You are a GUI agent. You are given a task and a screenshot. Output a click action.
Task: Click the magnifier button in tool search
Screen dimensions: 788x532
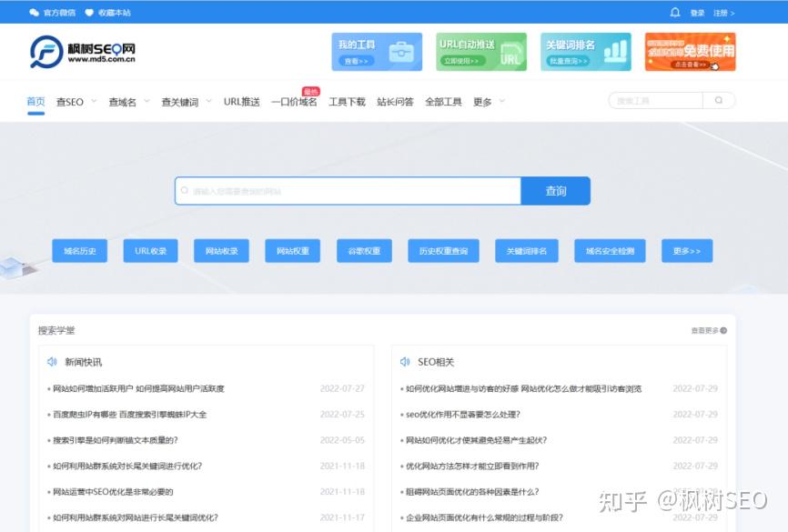coord(719,101)
